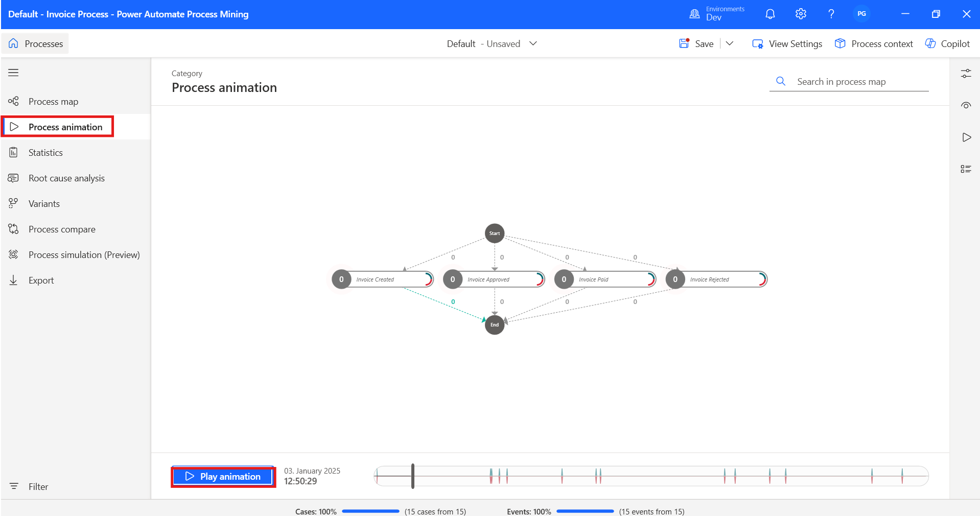Open the settings gear icon
This screenshot has width=980, height=516.
tap(801, 14)
